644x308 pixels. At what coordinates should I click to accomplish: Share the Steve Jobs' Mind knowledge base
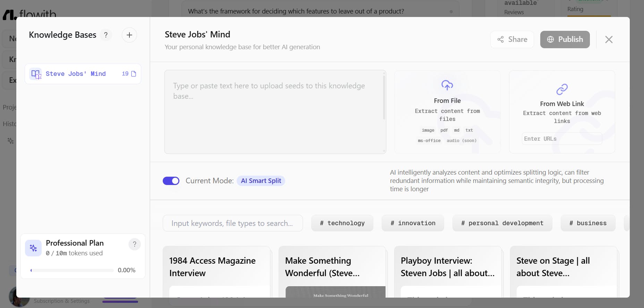(x=512, y=39)
